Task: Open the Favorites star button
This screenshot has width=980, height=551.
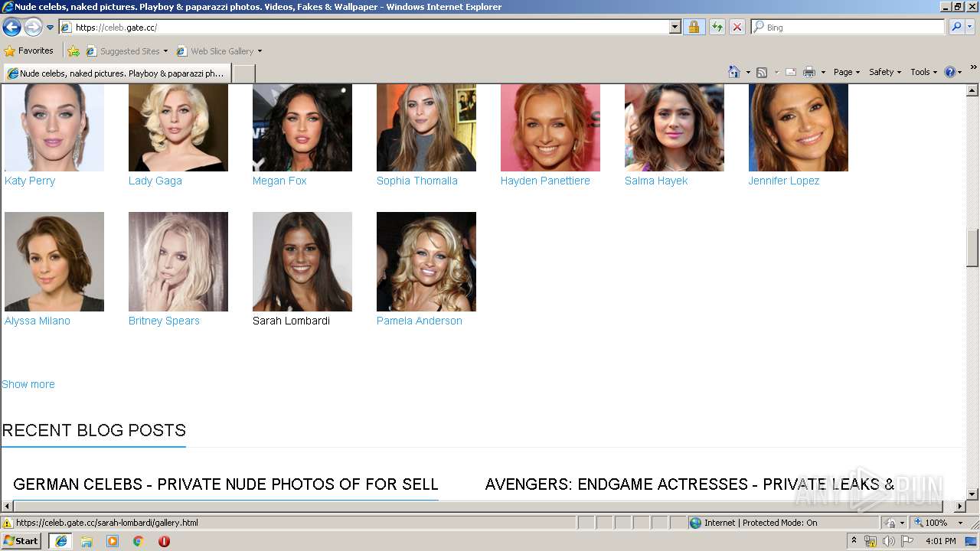Action: pyautogui.click(x=28, y=51)
